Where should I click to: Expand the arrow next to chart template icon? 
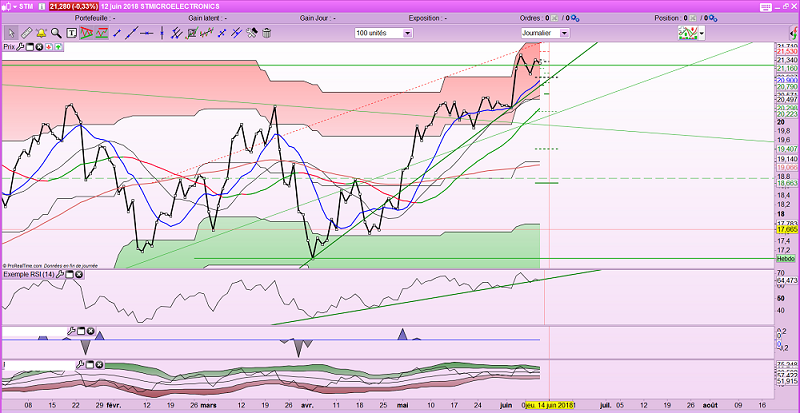702,34
